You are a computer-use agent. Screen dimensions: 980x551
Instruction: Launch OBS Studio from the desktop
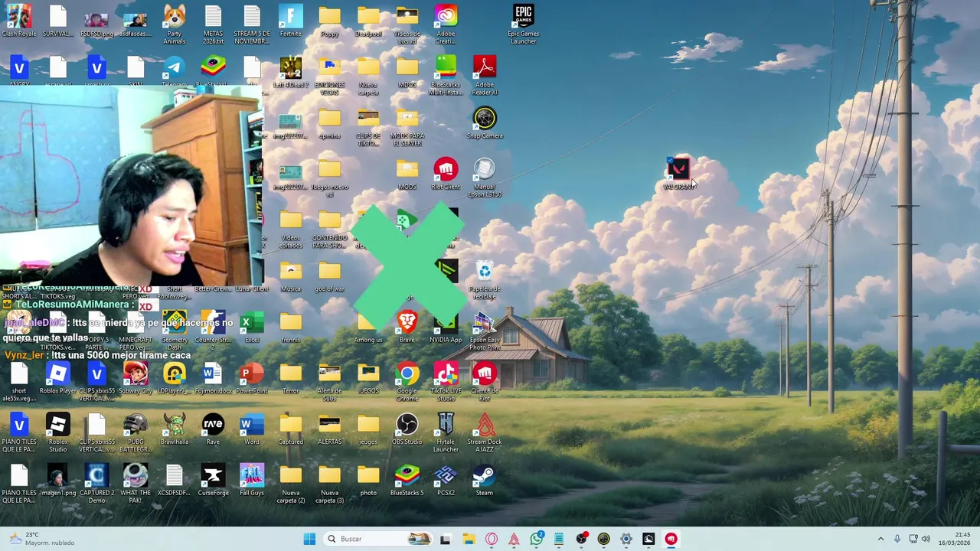[x=407, y=429]
